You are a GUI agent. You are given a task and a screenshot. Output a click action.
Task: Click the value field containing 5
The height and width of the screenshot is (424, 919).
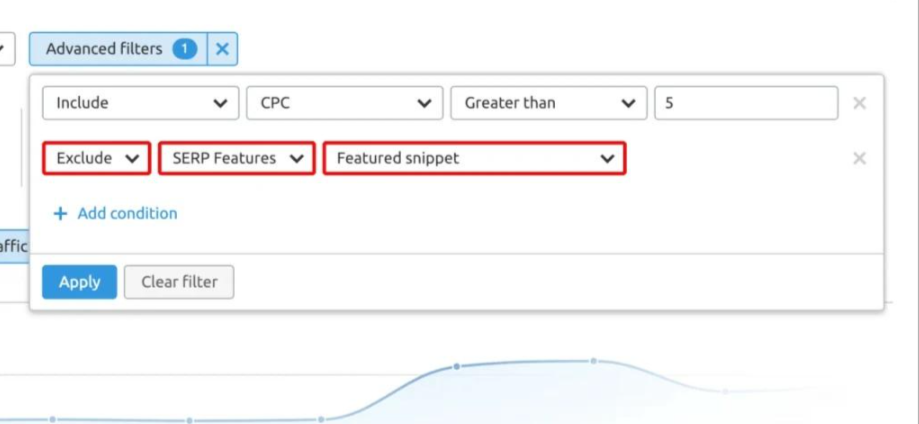coord(745,103)
